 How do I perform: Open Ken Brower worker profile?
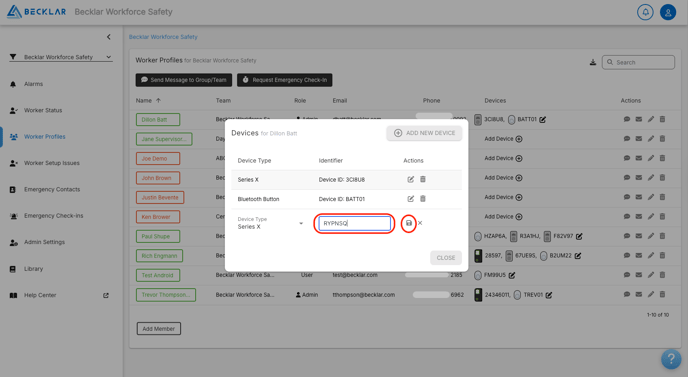[158, 217]
